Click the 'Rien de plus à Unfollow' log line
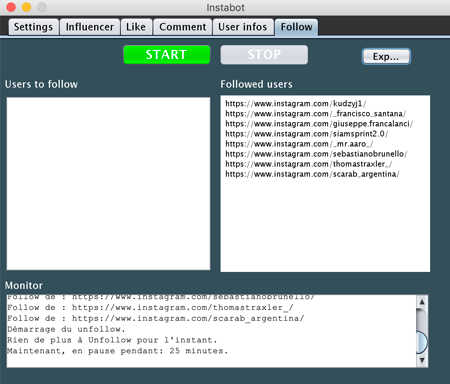 pos(112,340)
